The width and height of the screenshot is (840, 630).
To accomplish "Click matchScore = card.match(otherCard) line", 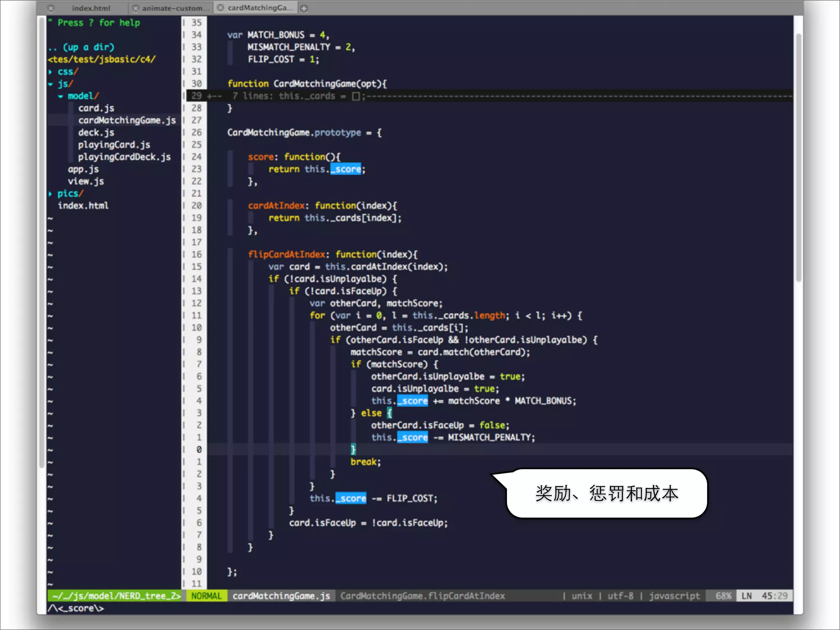I will click(440, 352).
